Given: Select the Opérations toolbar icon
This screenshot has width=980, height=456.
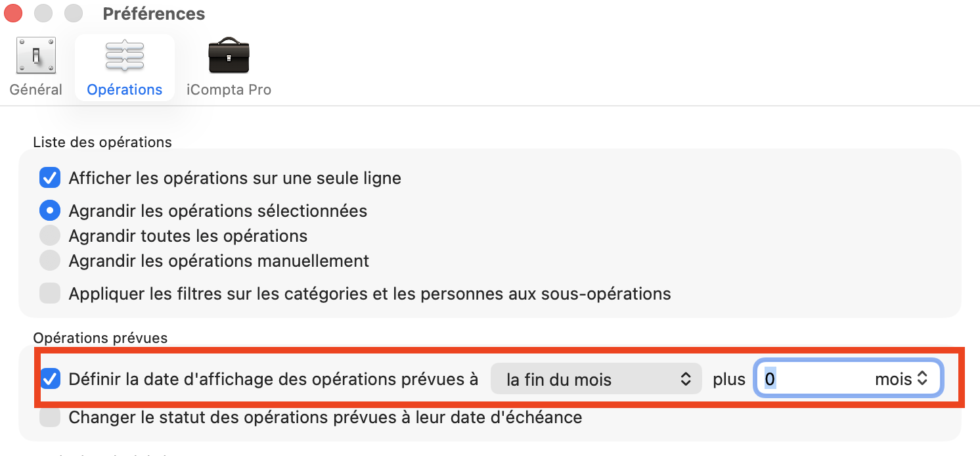Looking at the screenshot, I should pyautogui.click(x=125, y=66).
